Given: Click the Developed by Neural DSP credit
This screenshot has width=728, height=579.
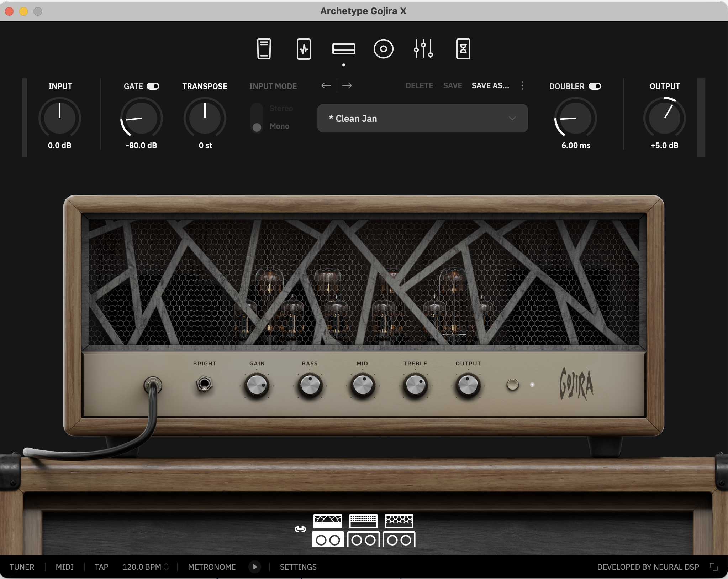Looking at the screenshot, I should [x=648, y=567].
